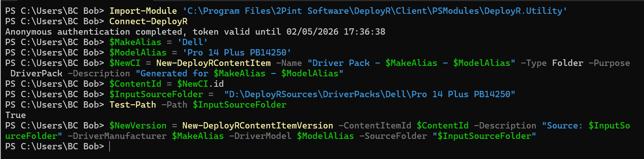Click the Import-Module command text
Image resolution: width=644 pixels, height=159 pixels.
click(x=143, y=11)
